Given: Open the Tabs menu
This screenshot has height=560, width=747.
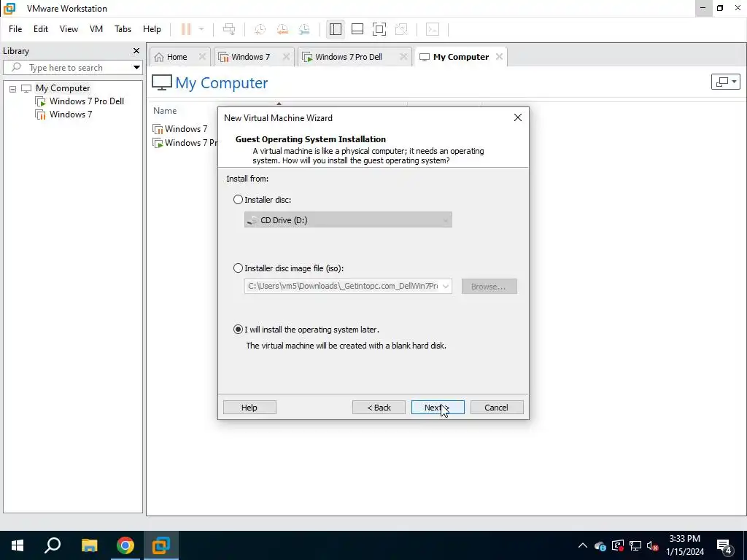Looking at the screenshot, I should pyautogui.click(x=123, y=29).
